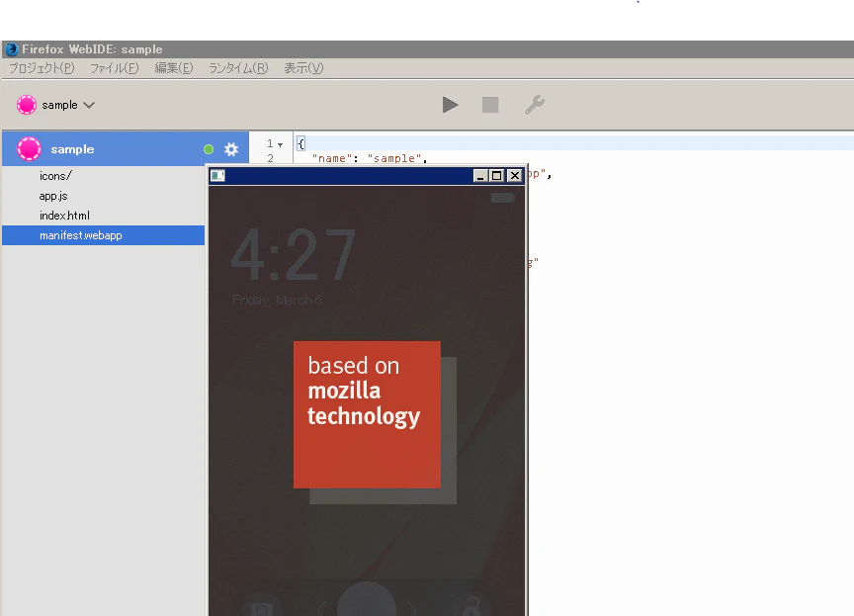Open the ファイル(F) menu
The image size is (854, 616).
pyautogui.click(x=115, y=68)
